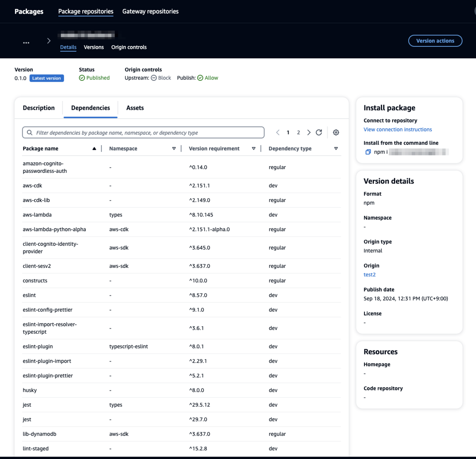The height and width of the screenshot is (459, 476).
Task: Select client-cognito-identity-provider package name
Action: click(x=50, y=248)
